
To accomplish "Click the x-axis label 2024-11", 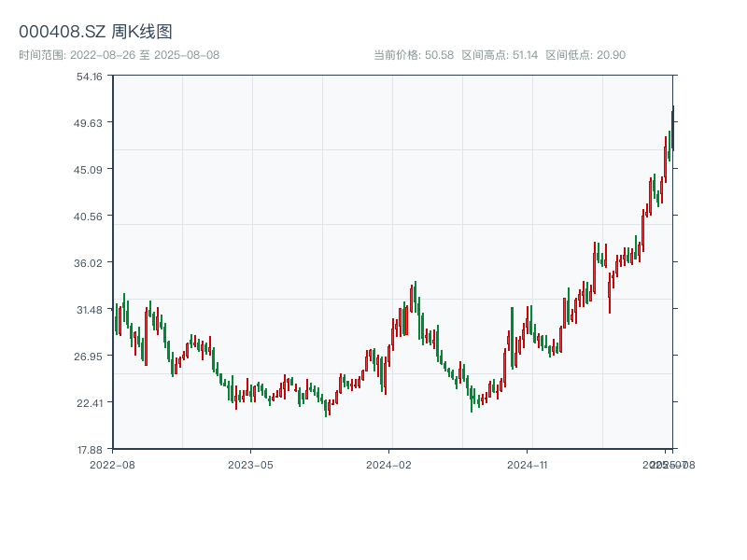I will tap(528, 465).
